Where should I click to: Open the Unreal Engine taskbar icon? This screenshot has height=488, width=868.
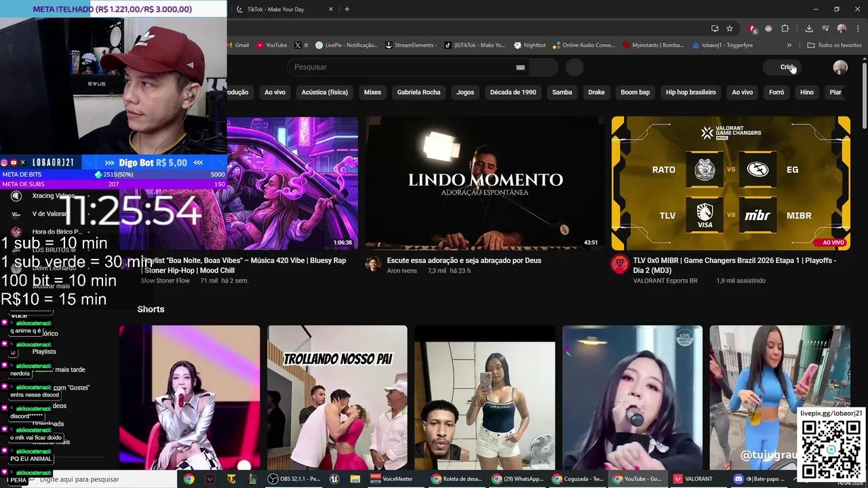(334, 479)
